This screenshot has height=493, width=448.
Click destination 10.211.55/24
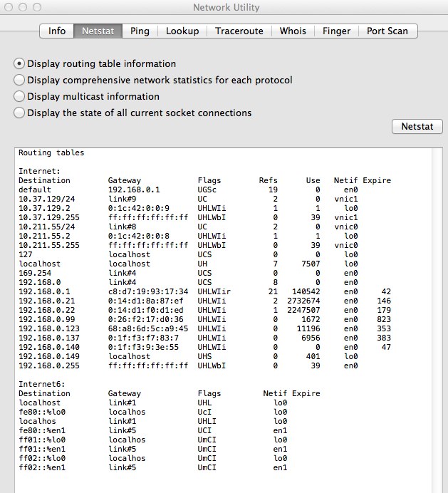click(46, 227)
